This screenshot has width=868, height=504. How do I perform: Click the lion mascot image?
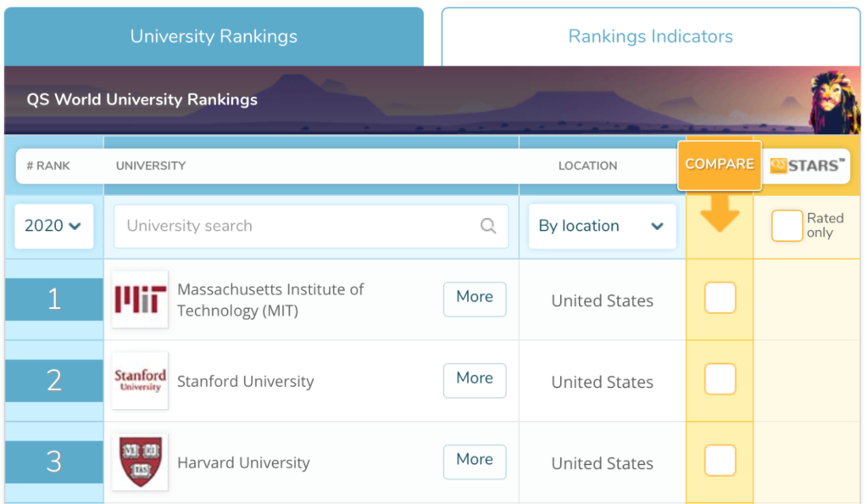(x=833, y=100)
